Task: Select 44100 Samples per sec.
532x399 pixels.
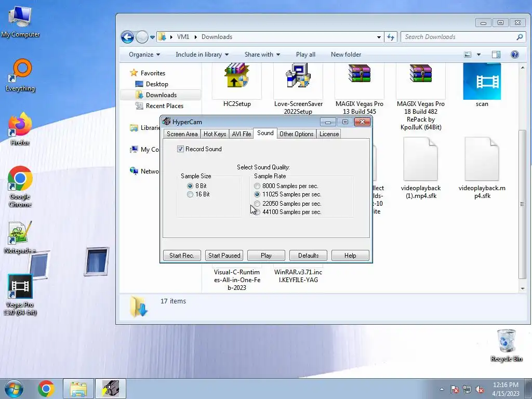Action: click(257, 212)
